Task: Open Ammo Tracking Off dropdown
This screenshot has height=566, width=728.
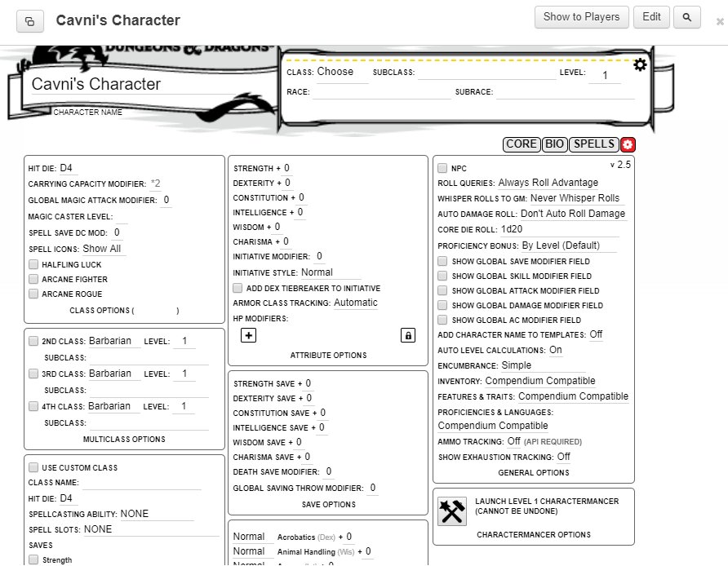Action: tap(514, 441)
